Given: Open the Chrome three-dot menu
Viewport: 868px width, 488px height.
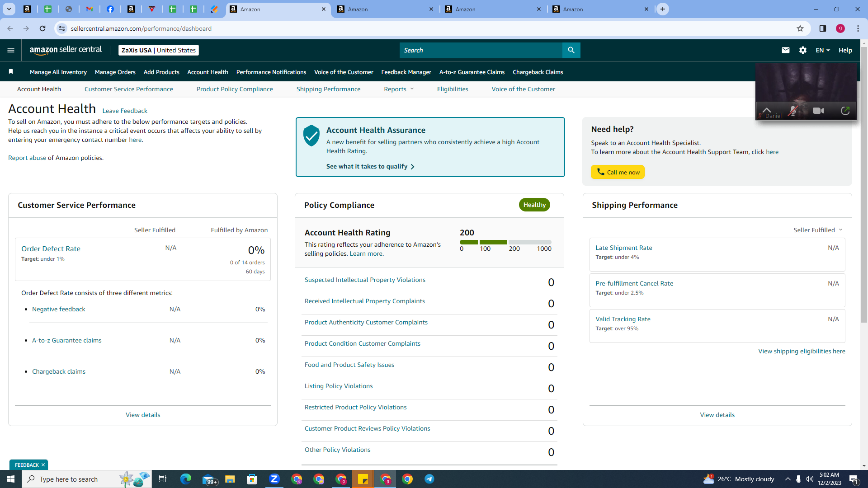Looking at the screenshot, I should [x=858, y=28].
